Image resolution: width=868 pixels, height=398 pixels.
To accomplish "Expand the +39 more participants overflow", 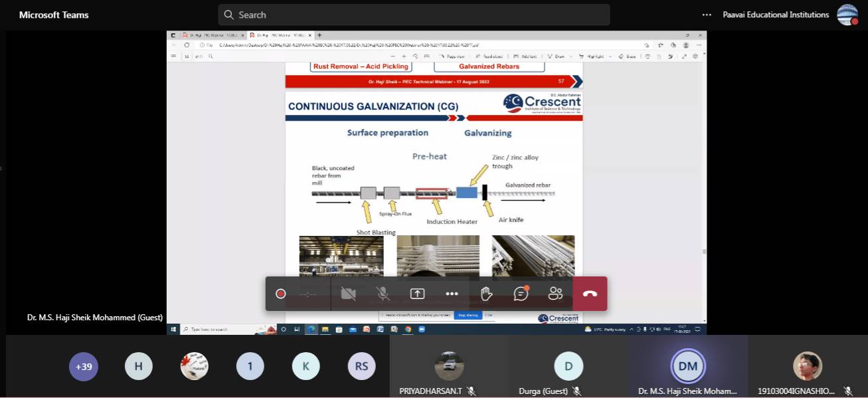I will [84, 366].
